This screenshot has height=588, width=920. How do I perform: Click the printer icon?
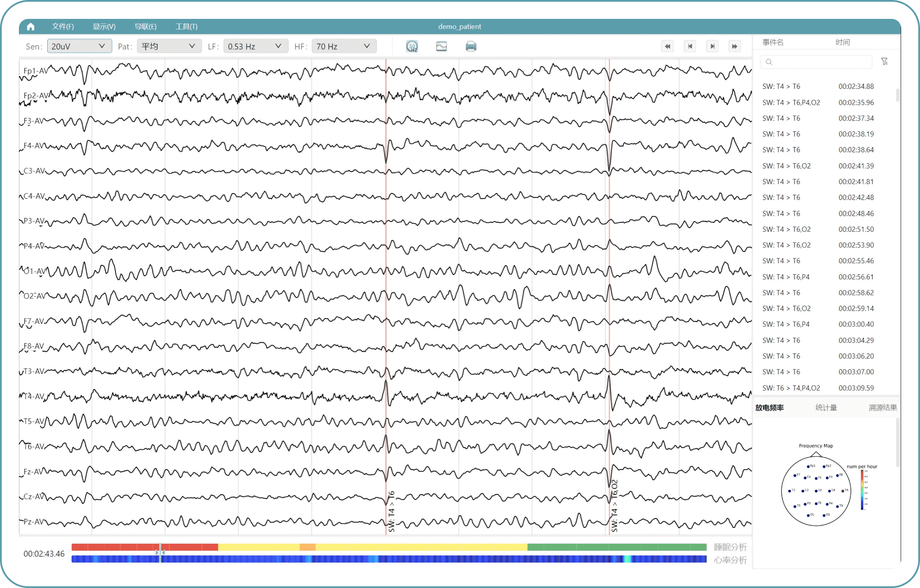tap(471, 46)
